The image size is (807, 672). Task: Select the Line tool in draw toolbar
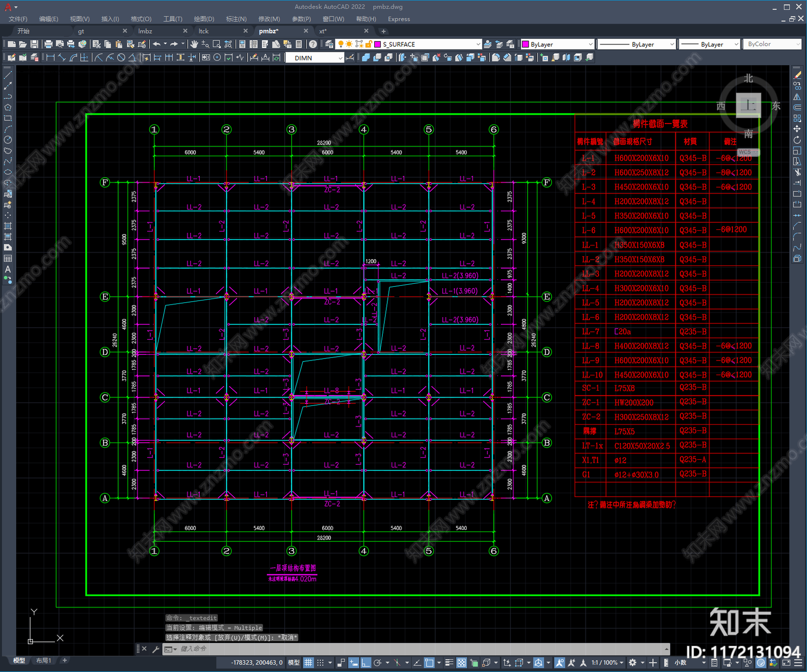pos(8,75)
